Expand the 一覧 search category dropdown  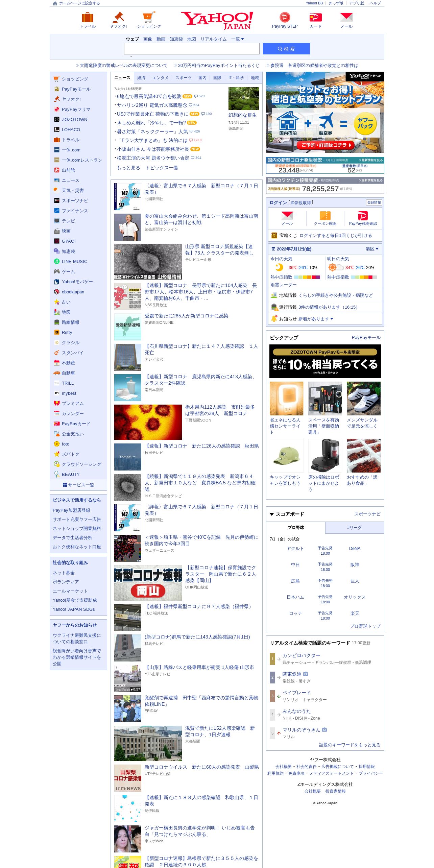[238, 39]
